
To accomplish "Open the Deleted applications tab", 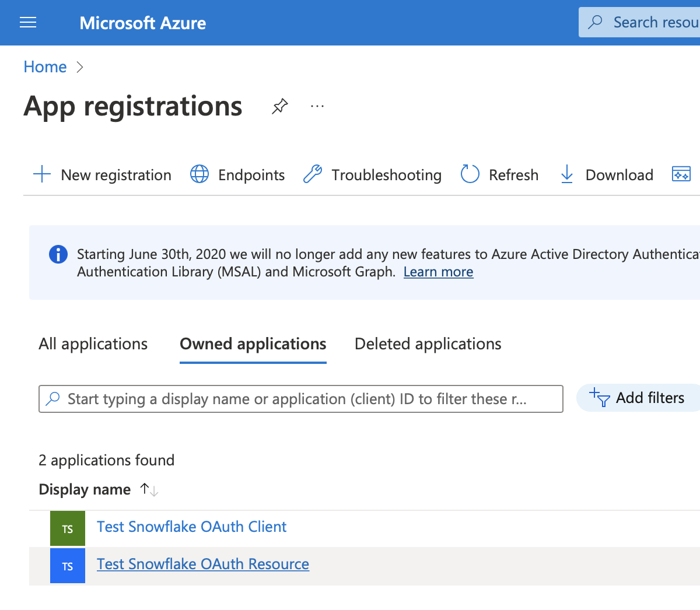I will [x=428, y=343].
